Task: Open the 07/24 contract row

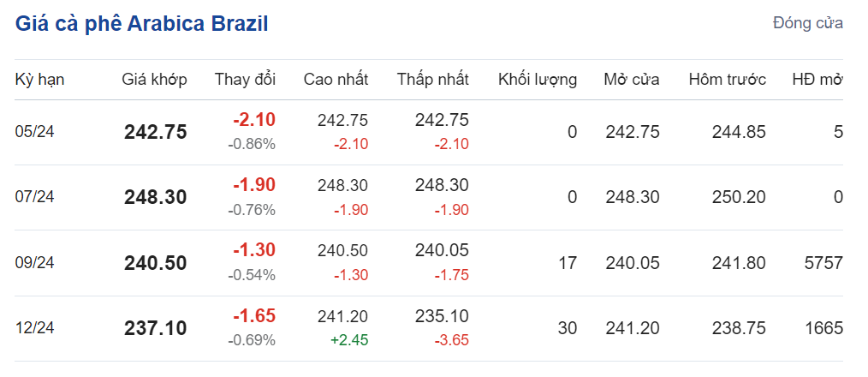Action: [x=35, y=197]
